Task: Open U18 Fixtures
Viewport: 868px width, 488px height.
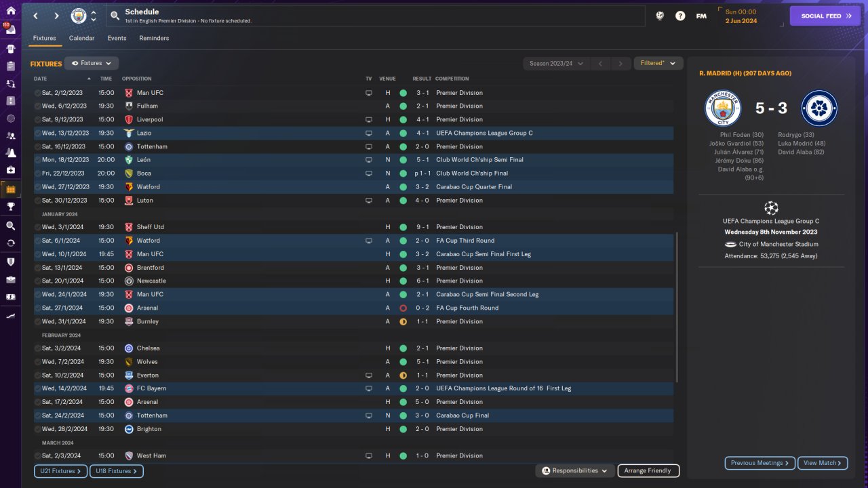Action: coord(116,471)
